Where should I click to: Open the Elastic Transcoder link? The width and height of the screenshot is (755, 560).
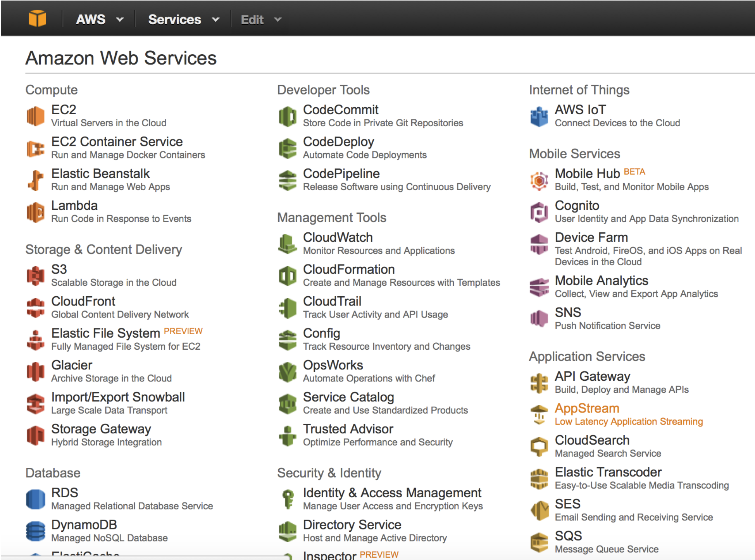[608, 472]
